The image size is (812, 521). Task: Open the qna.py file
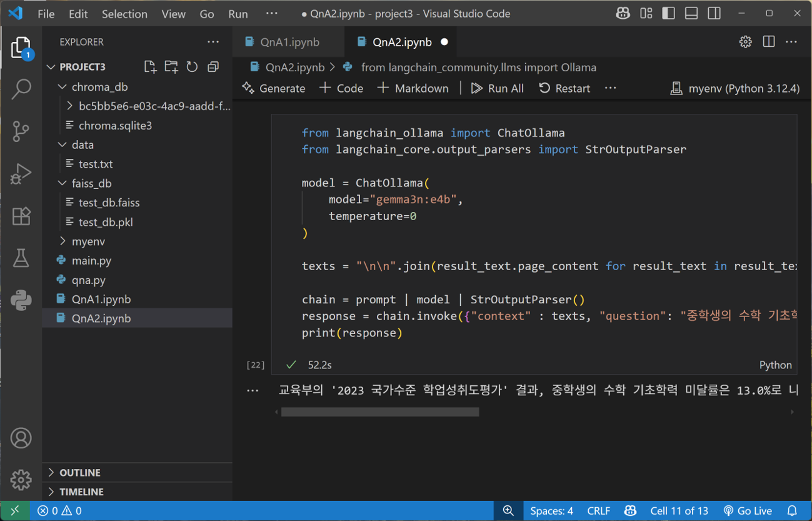click(x=89, y=280)
